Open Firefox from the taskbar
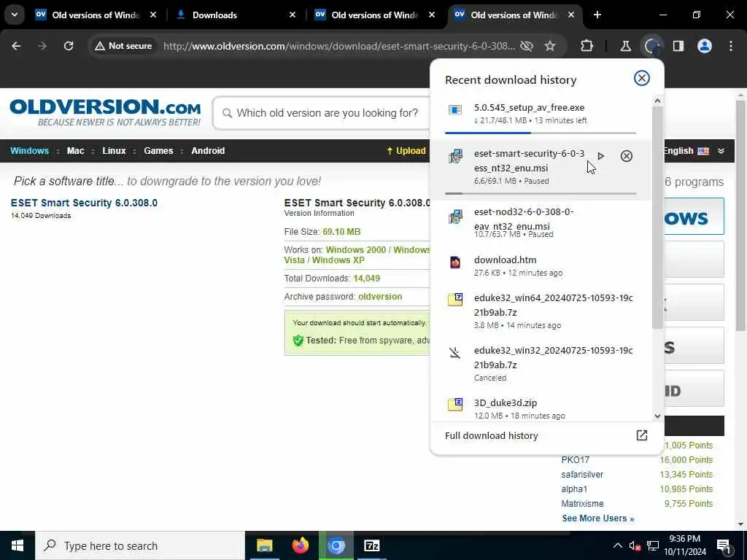 pyautogui.click(x=300, y=545)
